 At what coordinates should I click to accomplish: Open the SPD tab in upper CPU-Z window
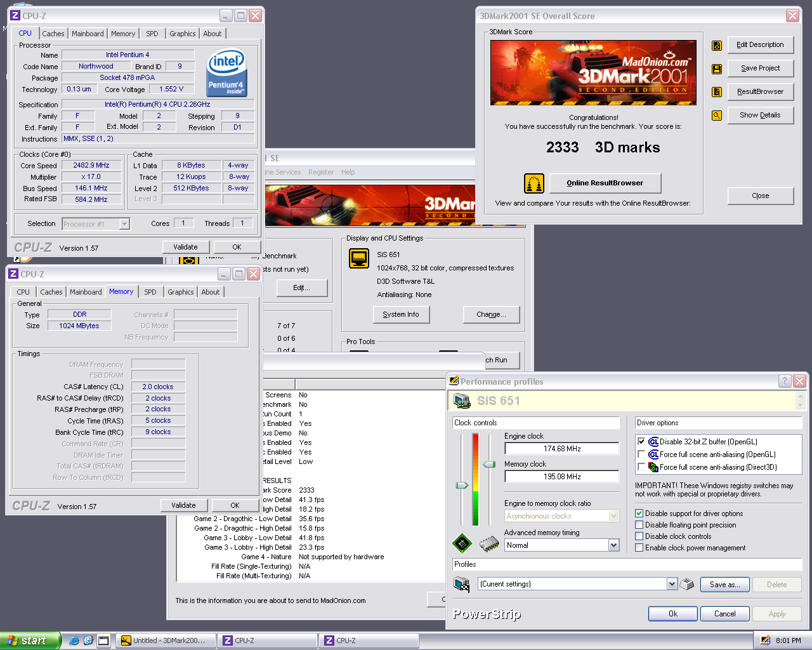(x=152, y=34)
